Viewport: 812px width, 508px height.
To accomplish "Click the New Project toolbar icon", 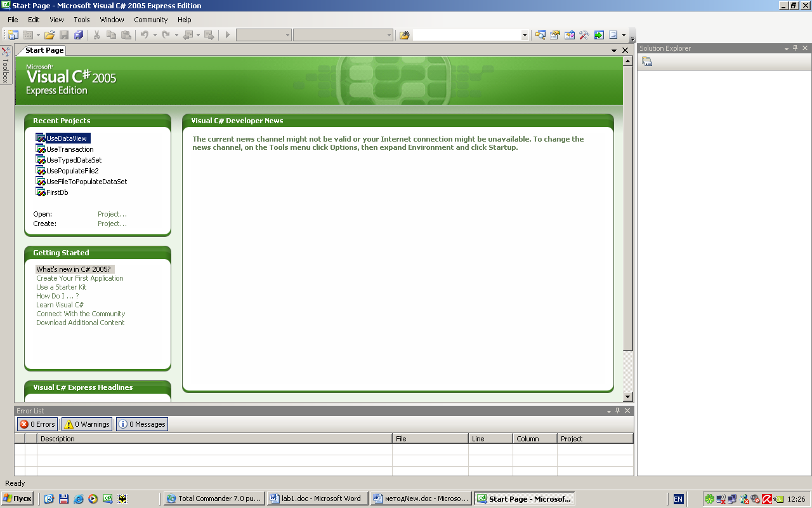I will coord(13,36).
